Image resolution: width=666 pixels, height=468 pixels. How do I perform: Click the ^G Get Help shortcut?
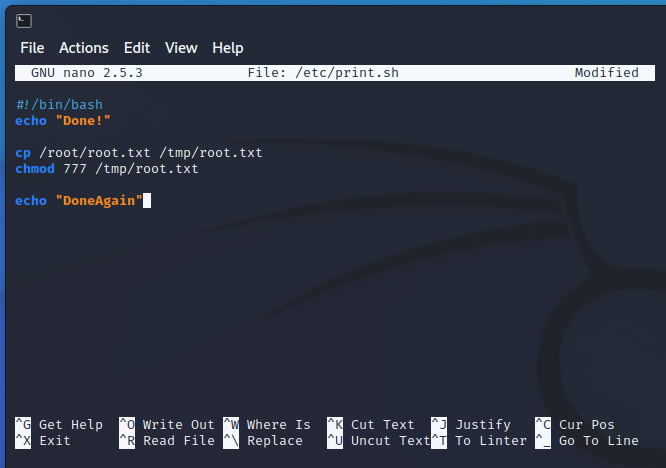tap(60, 425)
